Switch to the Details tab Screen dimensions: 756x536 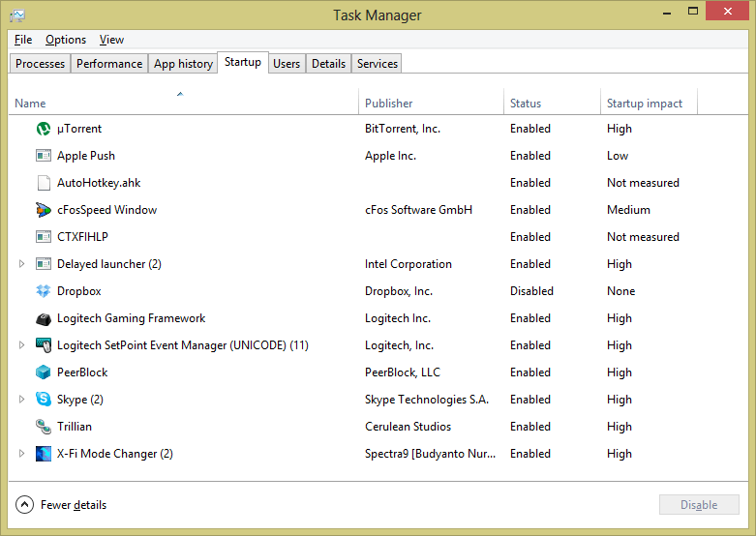tap(328, 64)
